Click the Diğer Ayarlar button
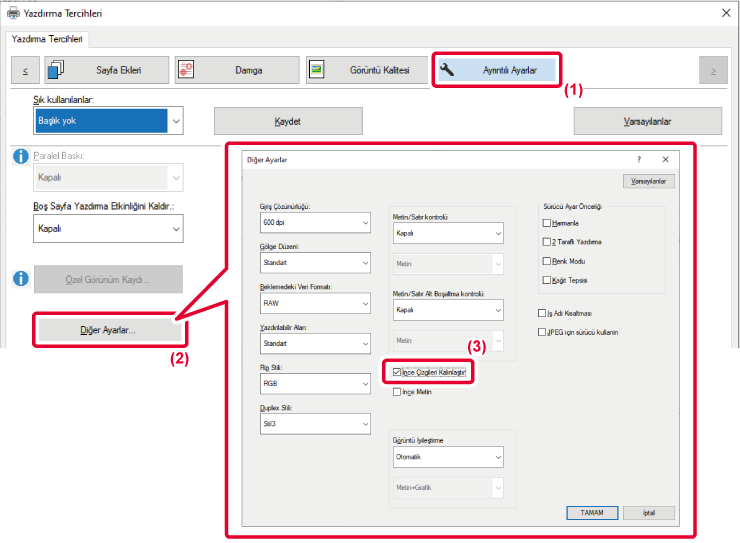The width and height of the screenshot is (740, 543). [x=107, y=330]
